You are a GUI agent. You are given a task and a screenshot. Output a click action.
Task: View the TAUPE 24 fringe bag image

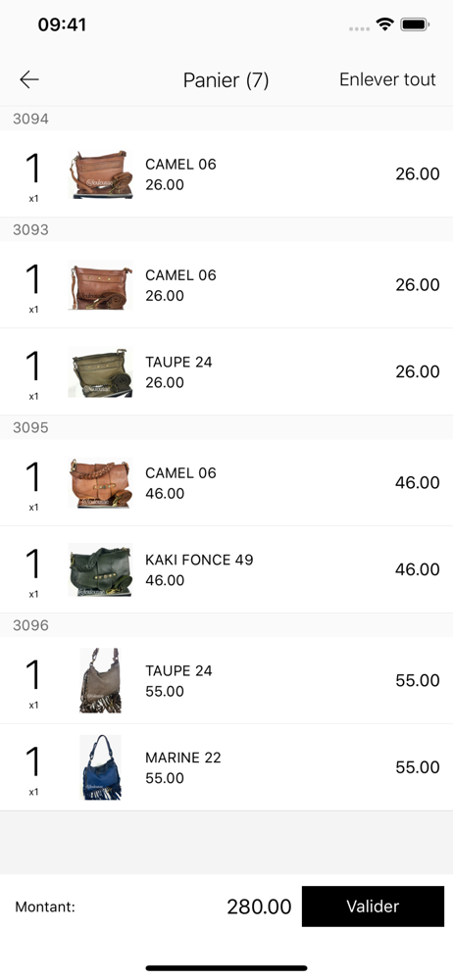[100, 680]
